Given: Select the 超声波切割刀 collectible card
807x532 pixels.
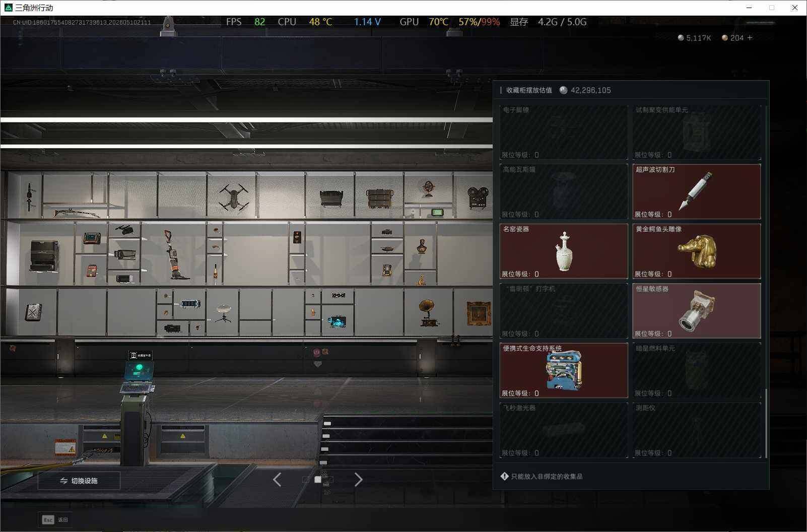Looking at the screenshot, I should point(697,191).
